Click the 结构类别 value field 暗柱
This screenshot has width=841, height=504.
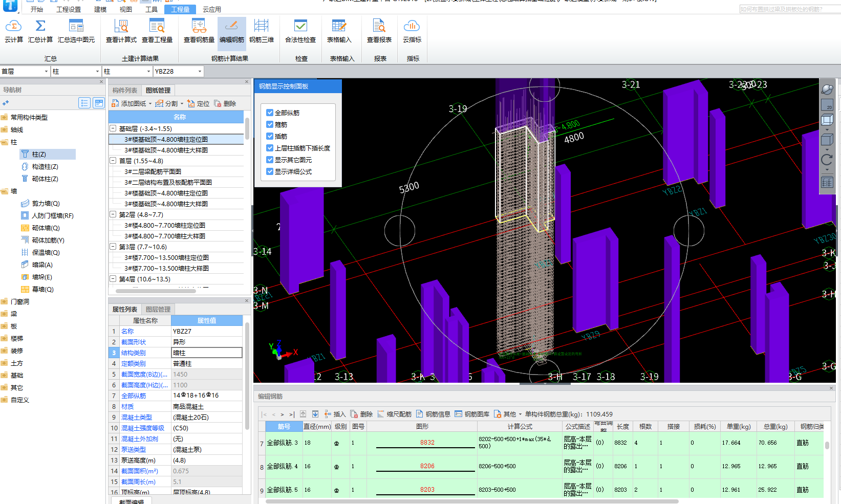coord(207,353)
